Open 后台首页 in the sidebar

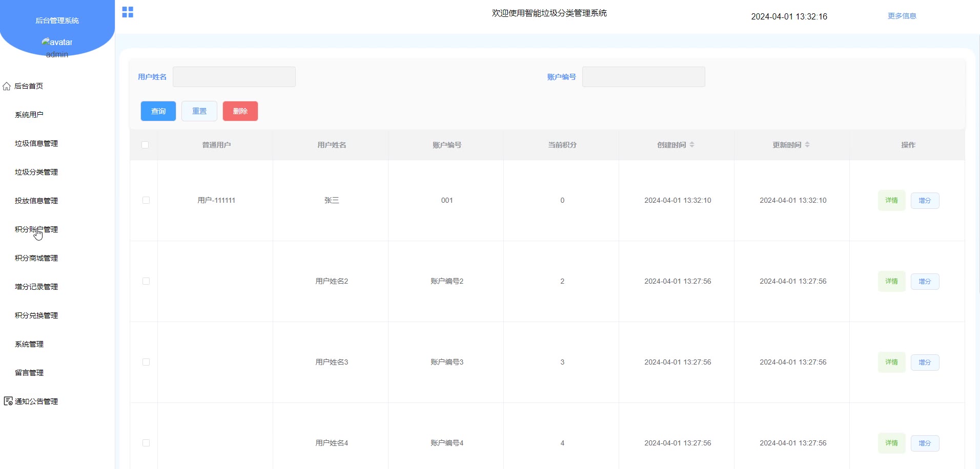click(x=29, y=86)
